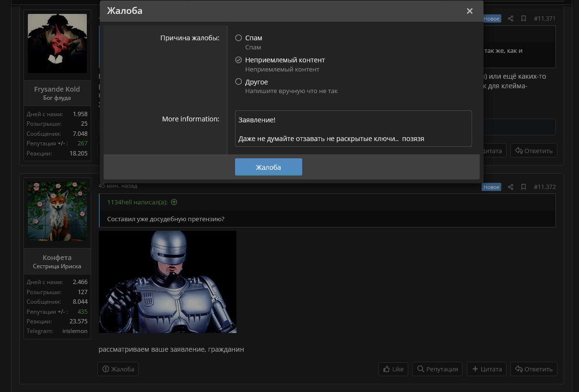Jump to quoted 1134hell post arrow
Screen dimensions: 579x392
tap(174, 202)
